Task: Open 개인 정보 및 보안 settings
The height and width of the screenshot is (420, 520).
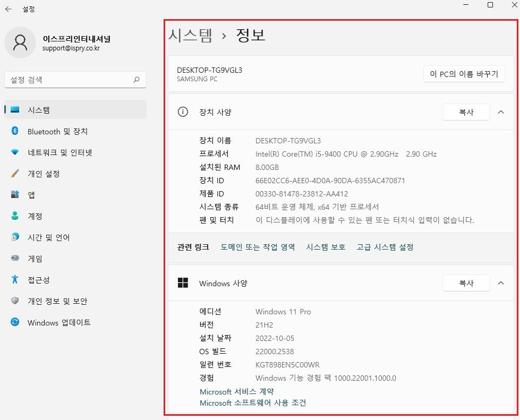Action: tap(75, 301)
